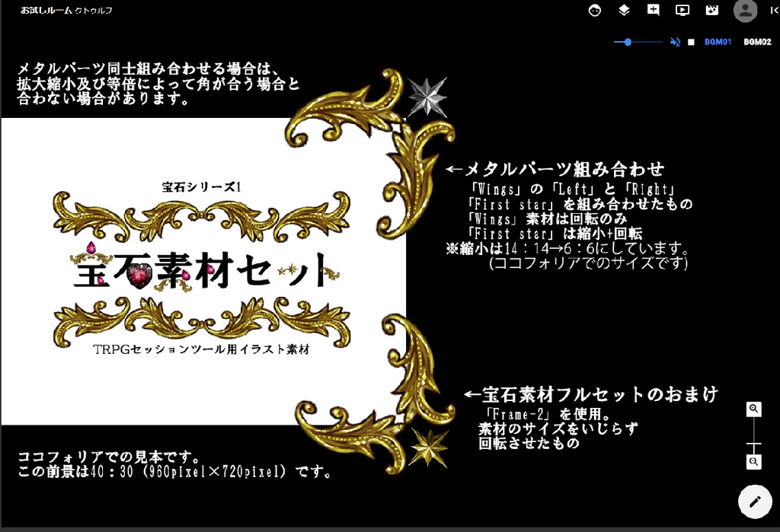Image resolution: width=780 pixels, height=532 pixels.
Task: Unmute audio via the crossed speaker icon
Action: click(675, 43)
